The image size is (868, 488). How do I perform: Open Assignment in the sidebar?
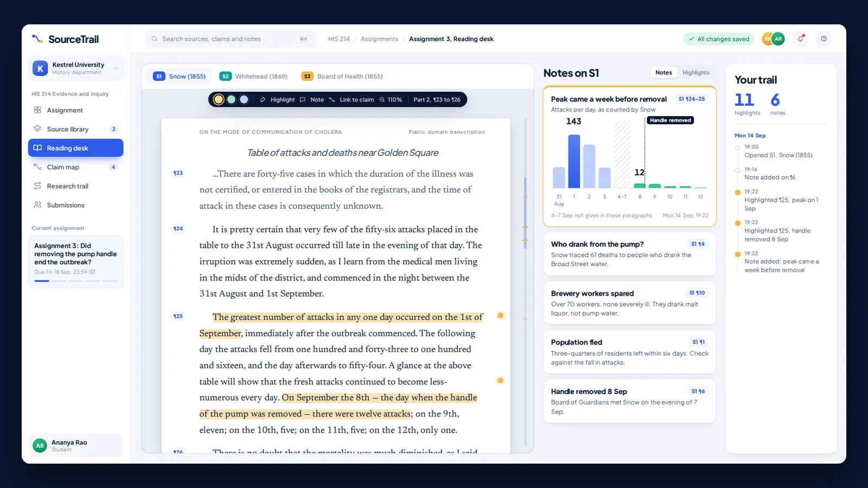(75, 110)
